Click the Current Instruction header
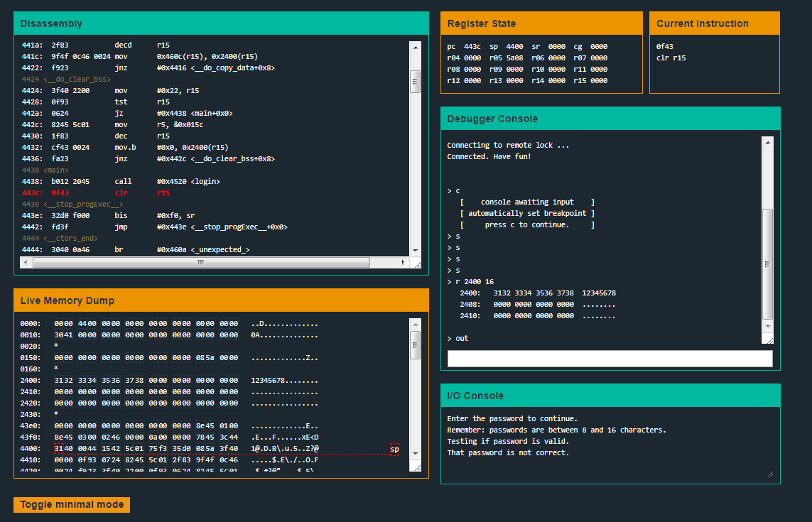The width and height of the screenshot is (812, 522). tap(714, 23)
